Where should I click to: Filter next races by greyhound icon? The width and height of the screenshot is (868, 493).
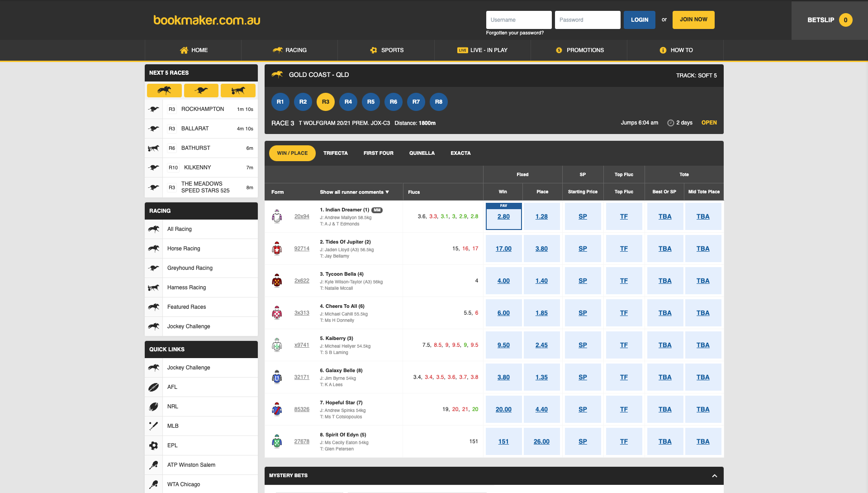(201, 91)
